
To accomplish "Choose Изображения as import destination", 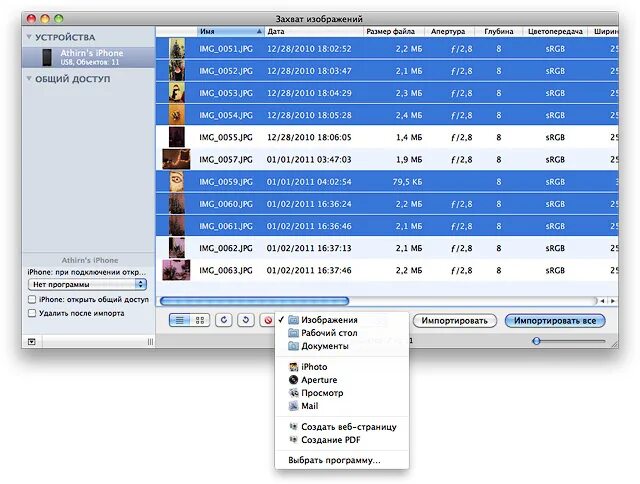I will click(342, 320).
